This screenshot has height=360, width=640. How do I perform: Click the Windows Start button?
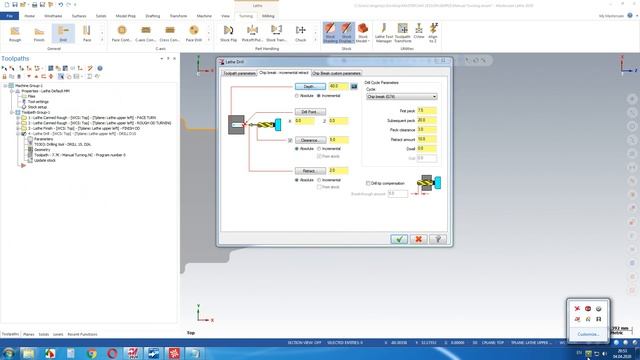point(9,353)
